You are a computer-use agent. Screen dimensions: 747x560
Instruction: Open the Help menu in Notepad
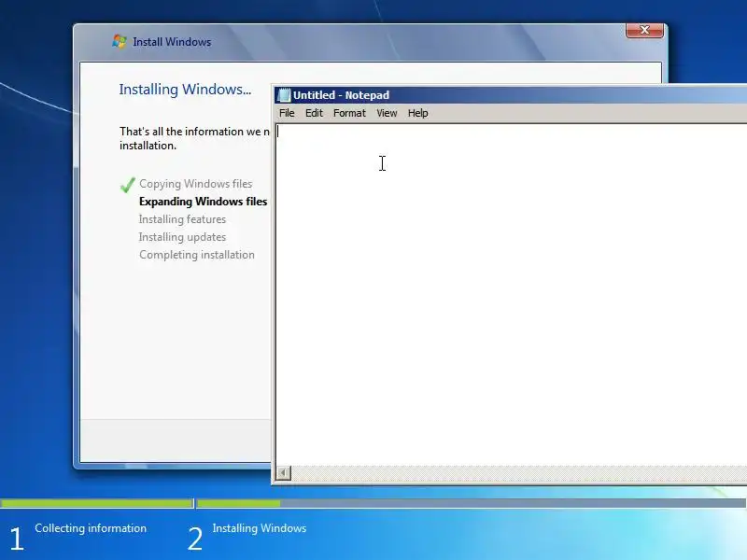point(417,113)
